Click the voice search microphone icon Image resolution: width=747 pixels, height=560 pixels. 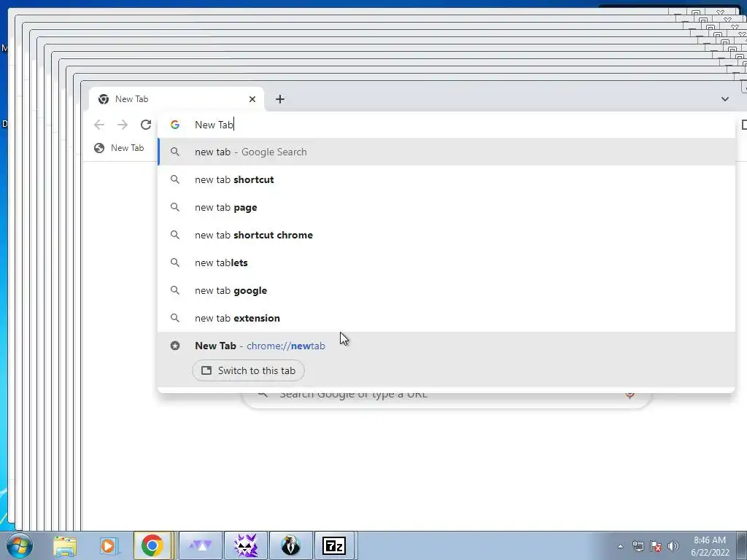click(x=630, y=394)
